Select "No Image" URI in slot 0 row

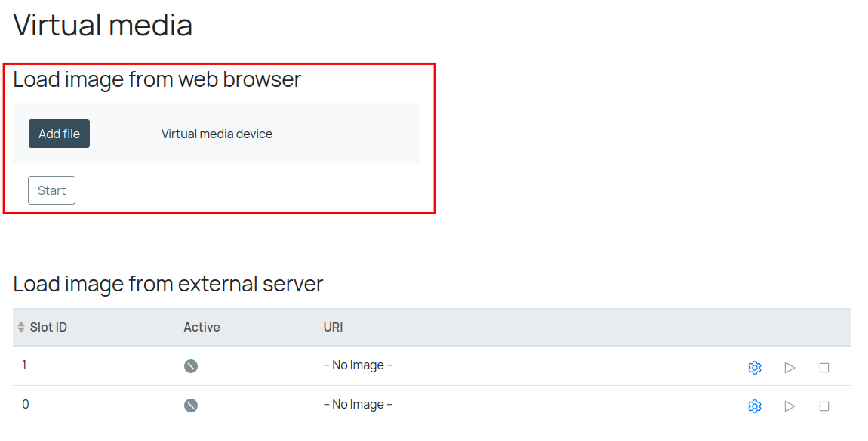358,405
